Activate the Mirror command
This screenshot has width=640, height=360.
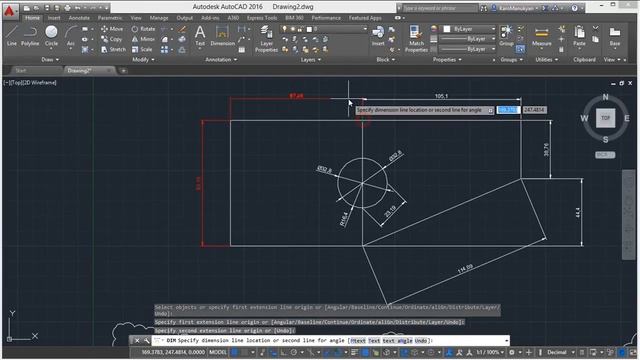tap(143, 39)
